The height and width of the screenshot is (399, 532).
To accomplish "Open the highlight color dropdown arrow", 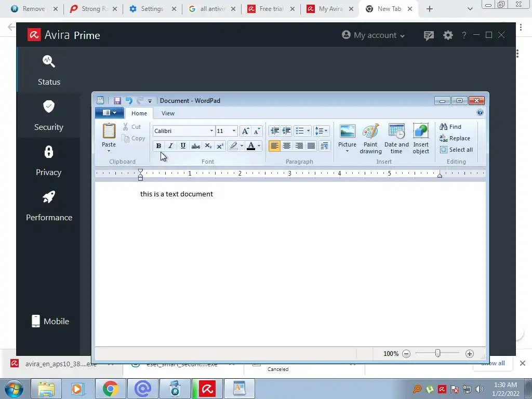I will 242,146.
